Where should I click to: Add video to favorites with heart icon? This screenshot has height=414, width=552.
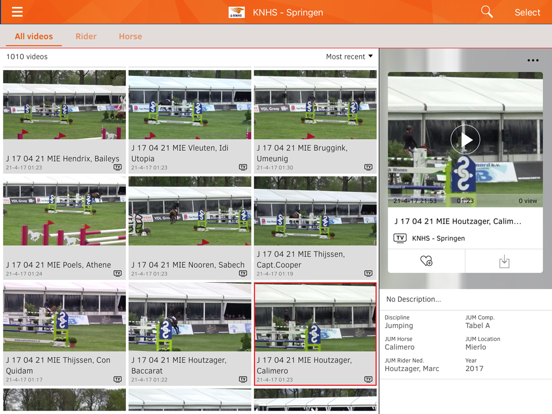(x=426, y=261)
